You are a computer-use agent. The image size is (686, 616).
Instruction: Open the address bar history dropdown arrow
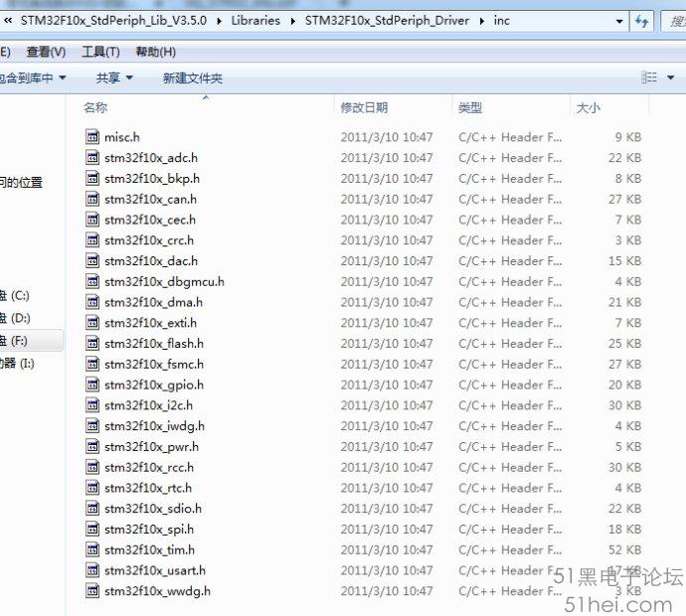click(x=619, y=21)
